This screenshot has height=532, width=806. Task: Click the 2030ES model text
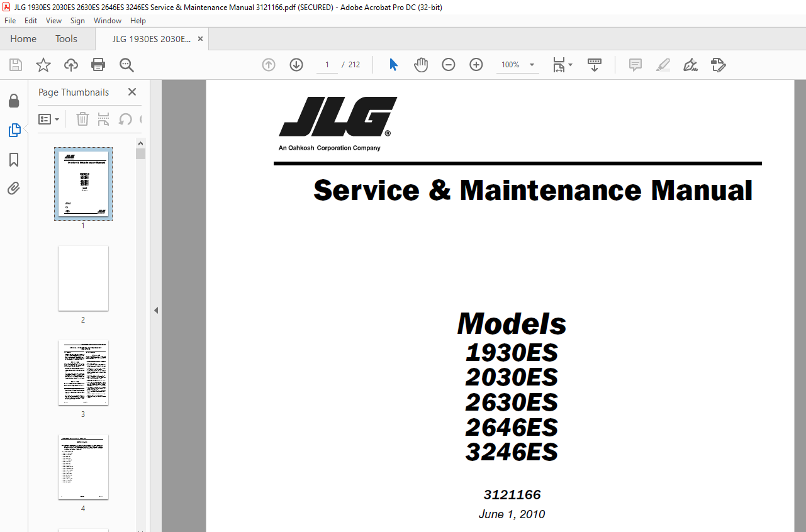512,377
